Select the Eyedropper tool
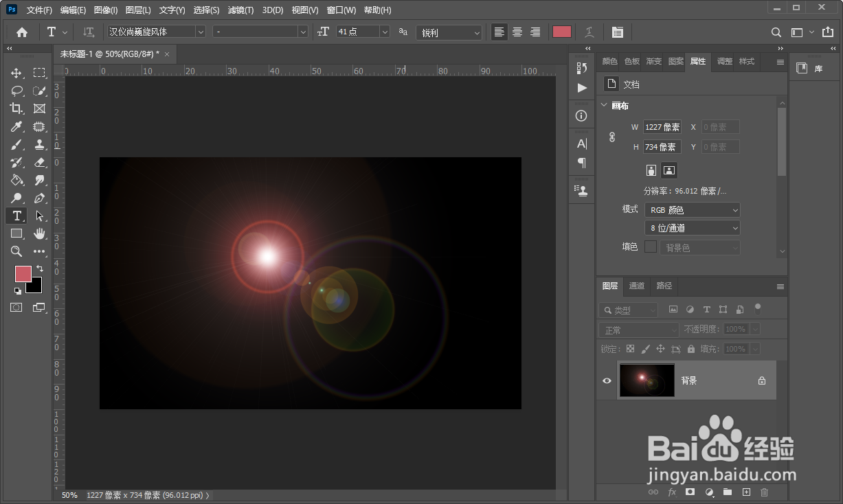The width and height of the screenshot is (843, 504). tap(16, 126)
